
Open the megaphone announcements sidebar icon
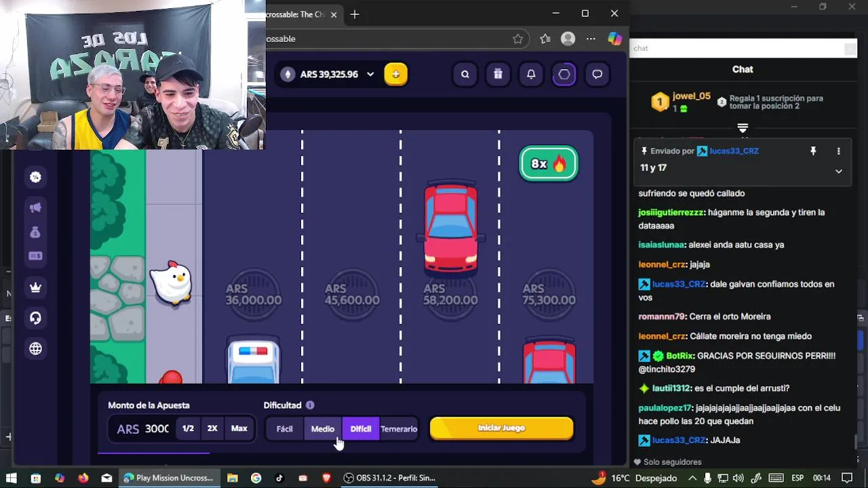coord(36,207)
